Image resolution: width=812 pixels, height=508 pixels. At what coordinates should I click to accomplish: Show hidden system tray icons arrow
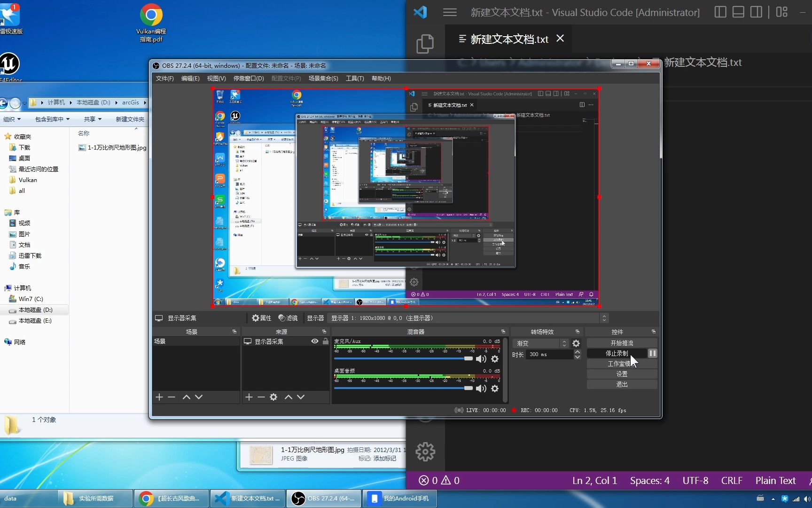[x=773, y=499]
